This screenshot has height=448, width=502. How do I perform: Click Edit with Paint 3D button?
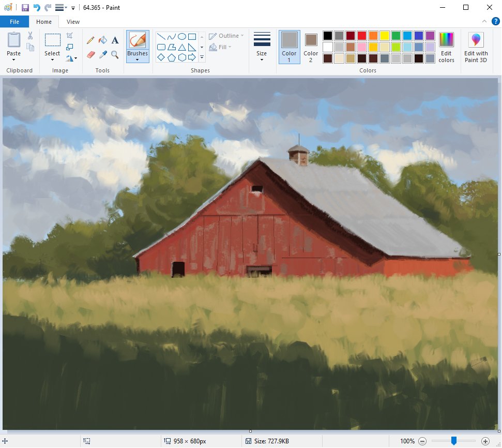pyautogui.click(x=476, y=47)
